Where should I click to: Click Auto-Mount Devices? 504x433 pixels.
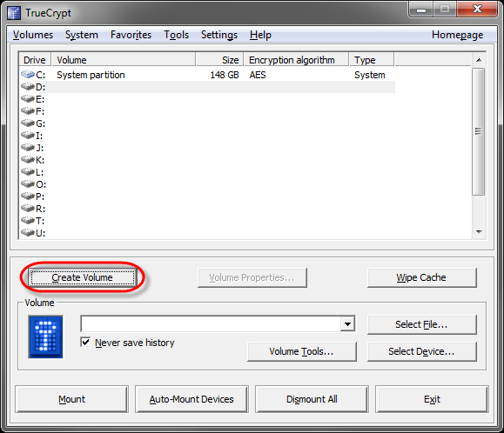[192, 399]
